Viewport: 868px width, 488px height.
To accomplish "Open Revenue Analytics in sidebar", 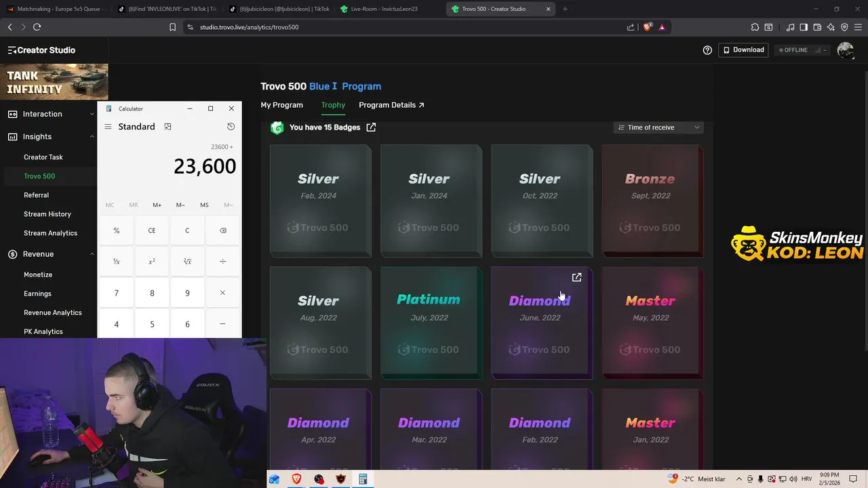I will (x=53, y=312).
